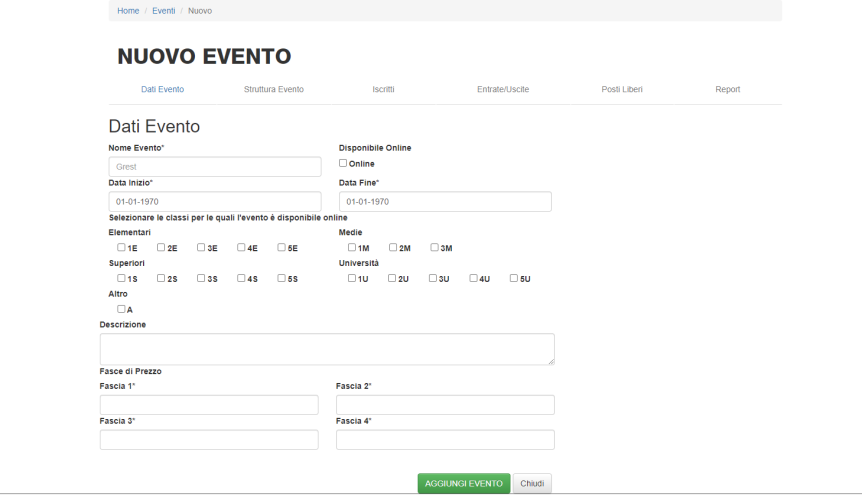Go to the Entrate/Uscite tab

click(x=503, y=90)
